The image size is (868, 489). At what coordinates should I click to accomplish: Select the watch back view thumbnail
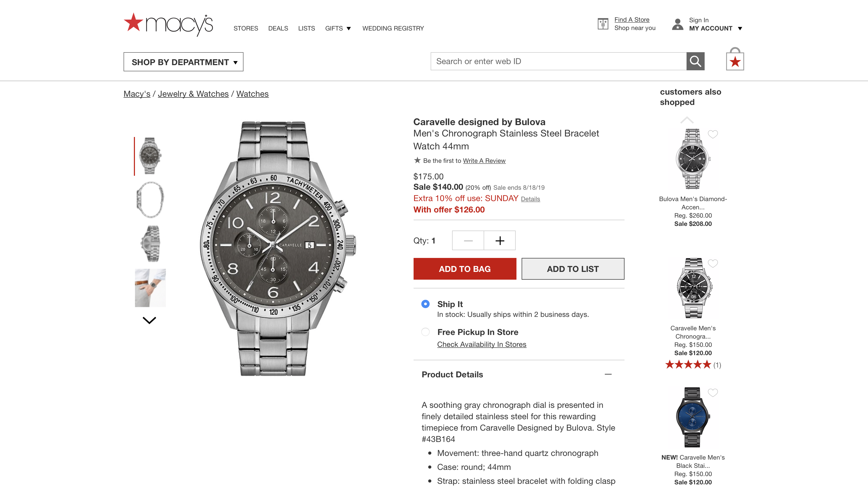(150, 243)
